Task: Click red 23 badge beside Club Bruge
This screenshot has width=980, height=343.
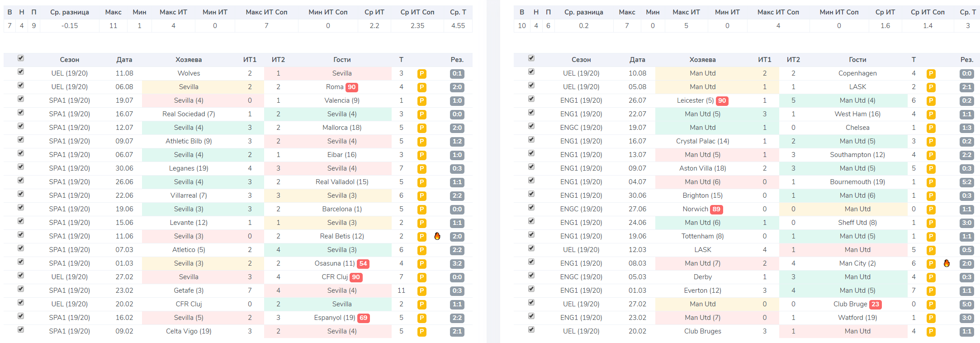Action: pyautogui.click(x=875, y=305)
